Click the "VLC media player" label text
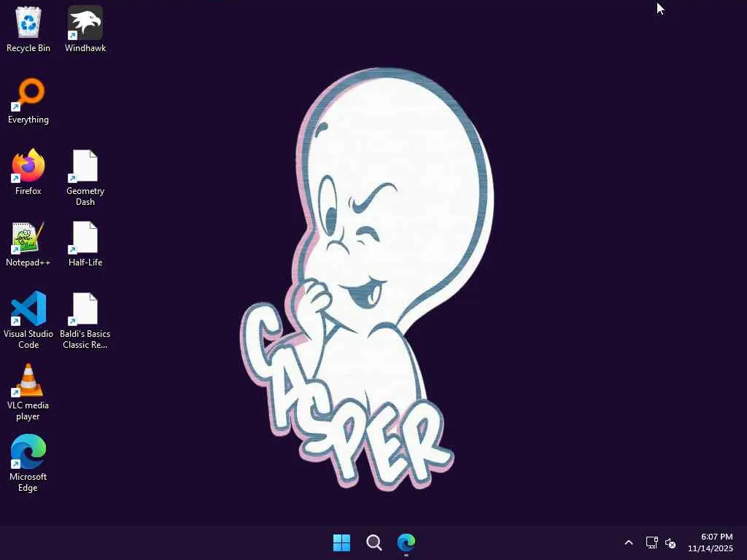The image size is (747, 560). 28,411
